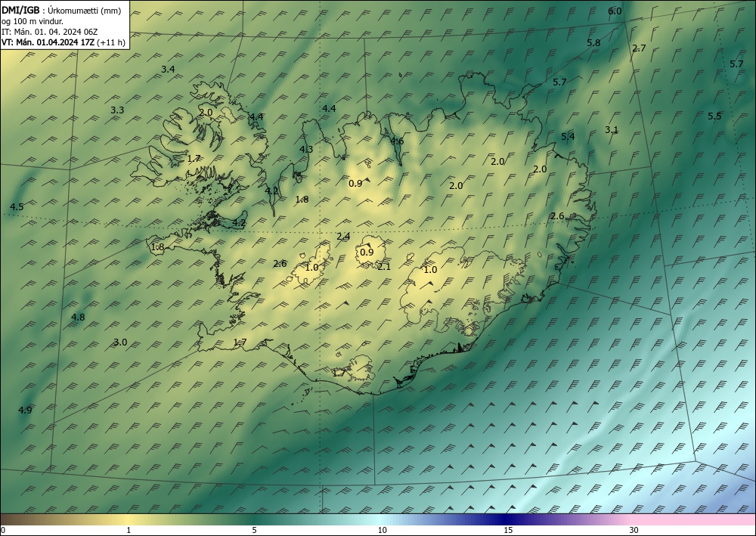Click the "2.7" value on the map

pyautogui.click(x=639, y=48)
